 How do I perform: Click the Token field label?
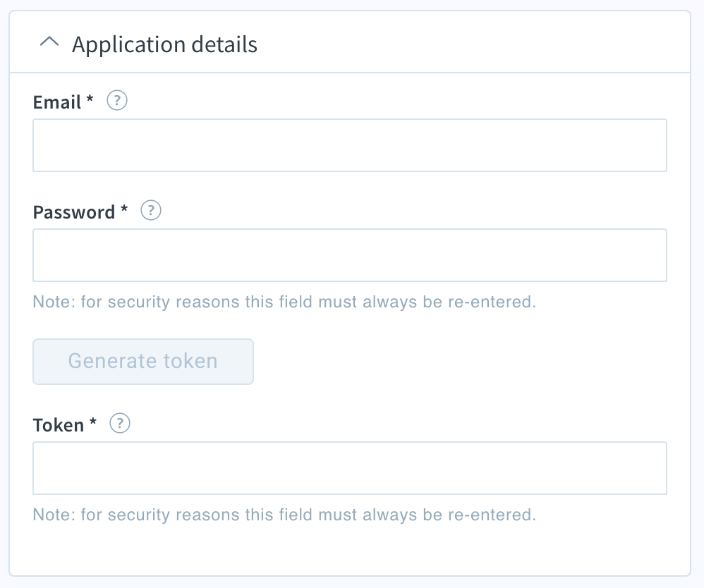pos(59,425)
